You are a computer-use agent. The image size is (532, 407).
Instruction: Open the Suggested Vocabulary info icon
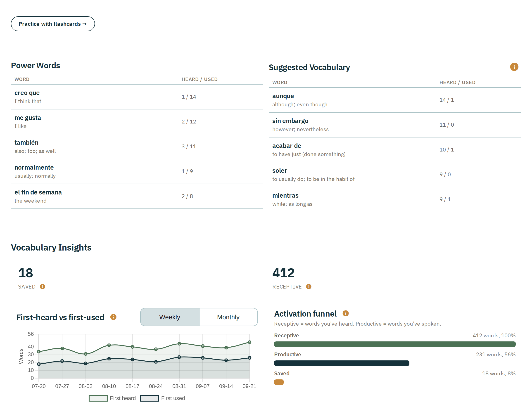coord(514,67)
